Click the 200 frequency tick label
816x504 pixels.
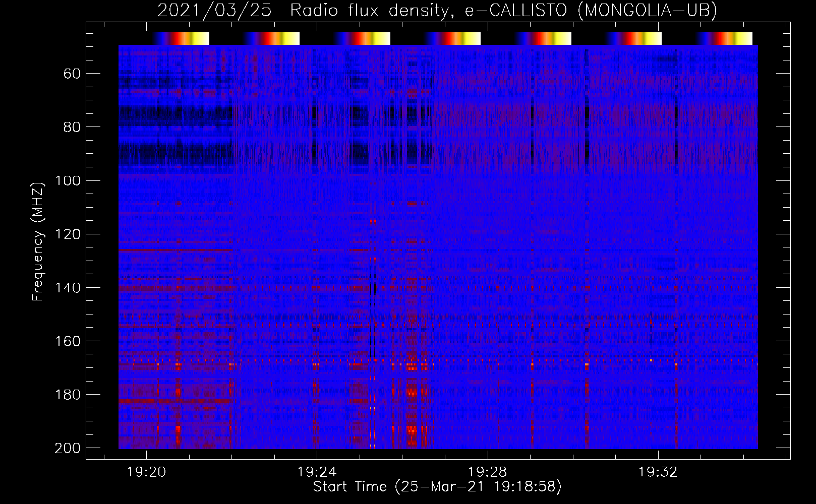click(x=68, y=448)
